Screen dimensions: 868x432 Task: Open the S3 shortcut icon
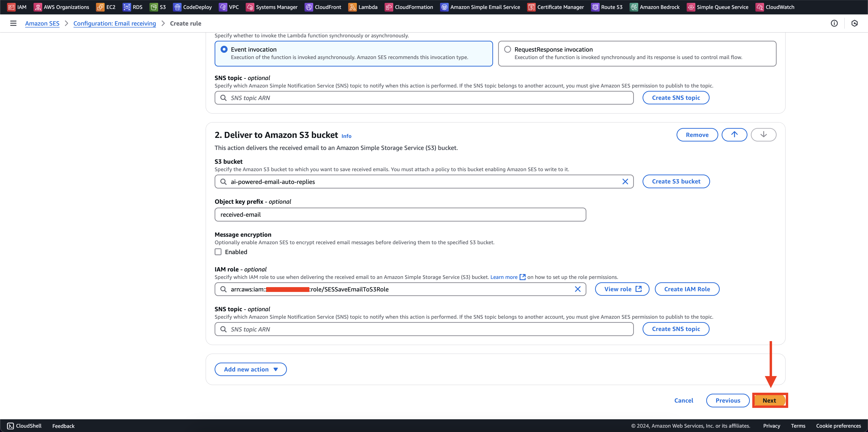[154, 7]
